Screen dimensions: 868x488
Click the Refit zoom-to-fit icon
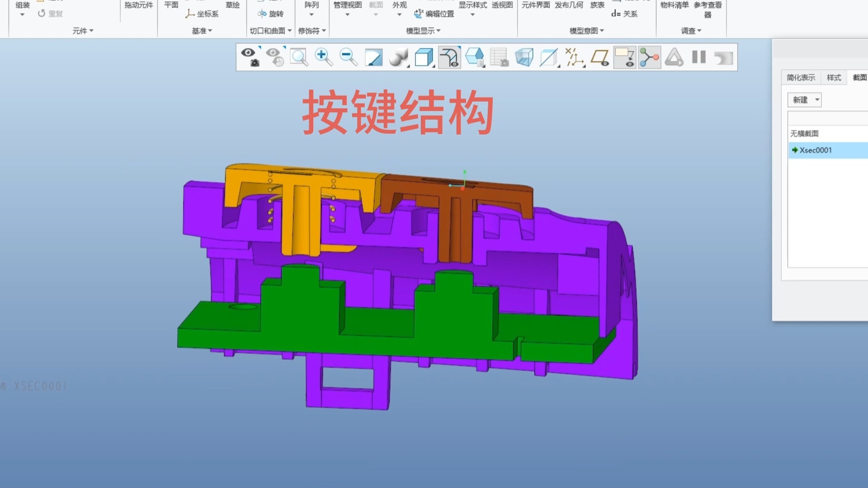click(299, 57)
